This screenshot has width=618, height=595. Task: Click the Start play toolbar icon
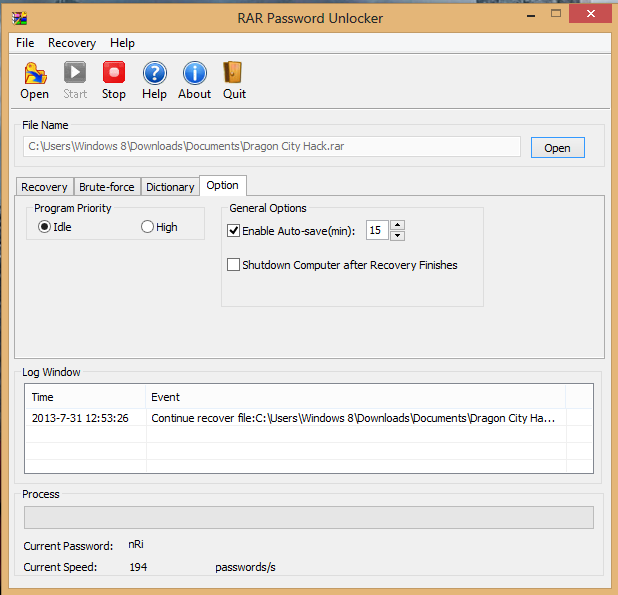pyautogui.click(x=75, y=73)
